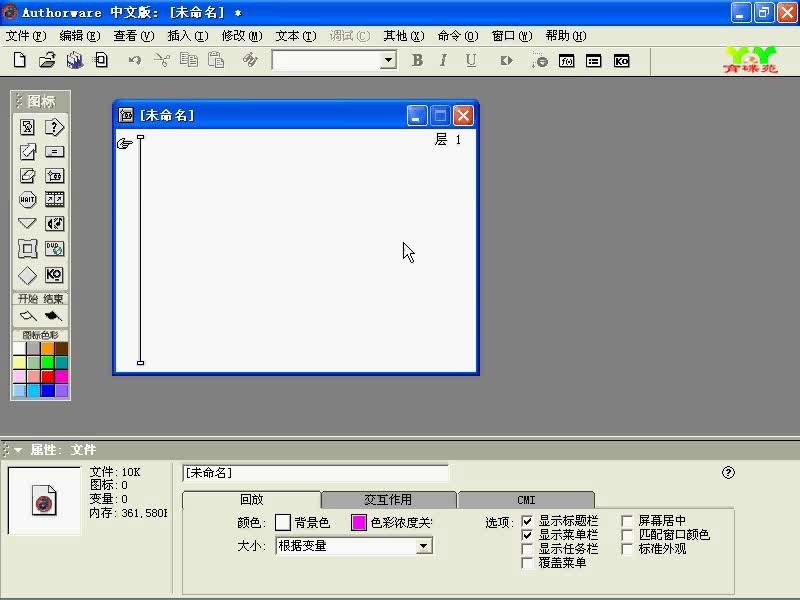
Task: Select the Interaction question-mark icon
Action: tap(54, 127)
